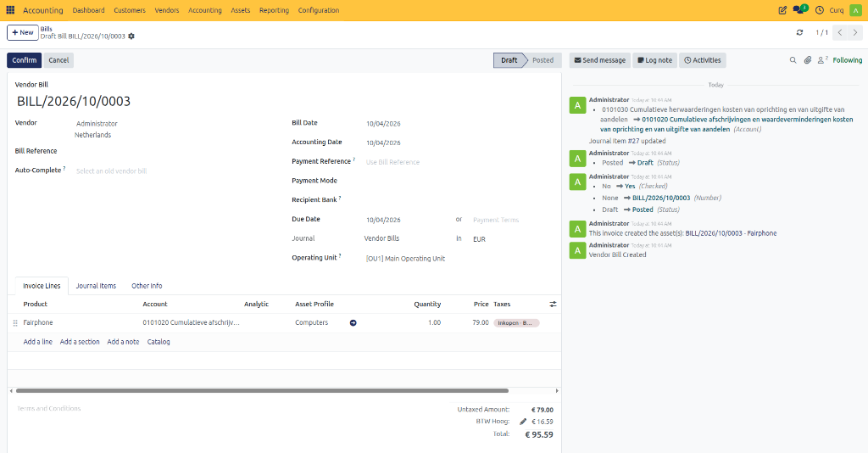This screenshot has height=453, width=868.
Task: Click the edit notepad icon in top bar
Action: tap(782, 10)
